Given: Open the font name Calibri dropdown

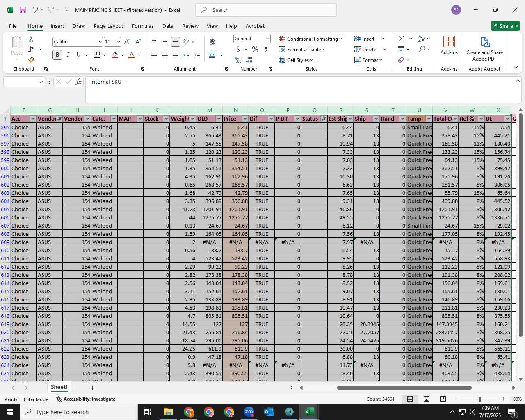Looking at the screenshot, I should tap(100, 42).
